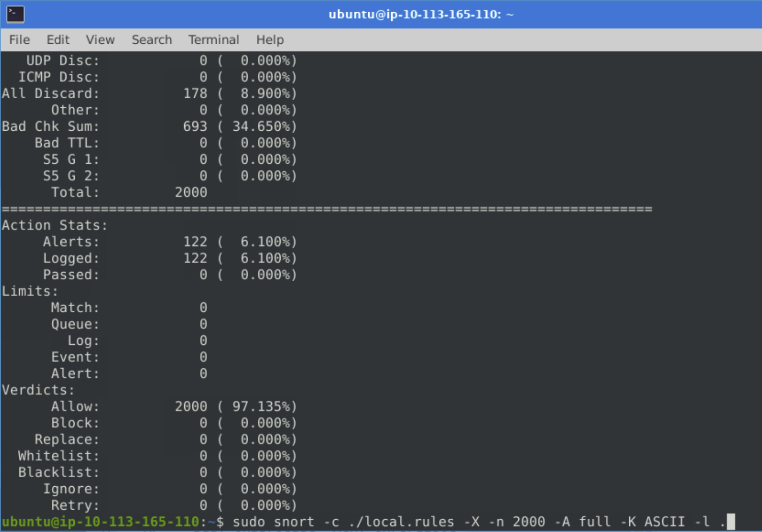Click the '97.135%' percentage
This screenshot has height=532, width=762.
click(261, 406)
